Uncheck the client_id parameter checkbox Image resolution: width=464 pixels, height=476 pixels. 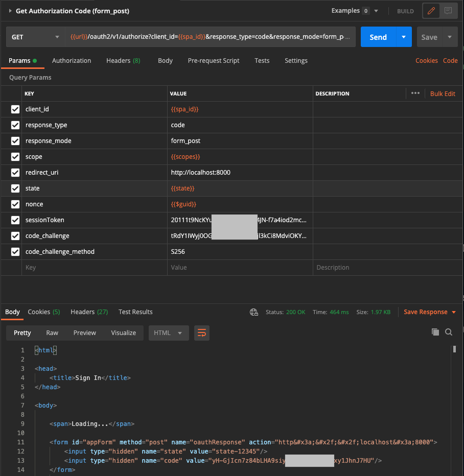coord(15,109)
